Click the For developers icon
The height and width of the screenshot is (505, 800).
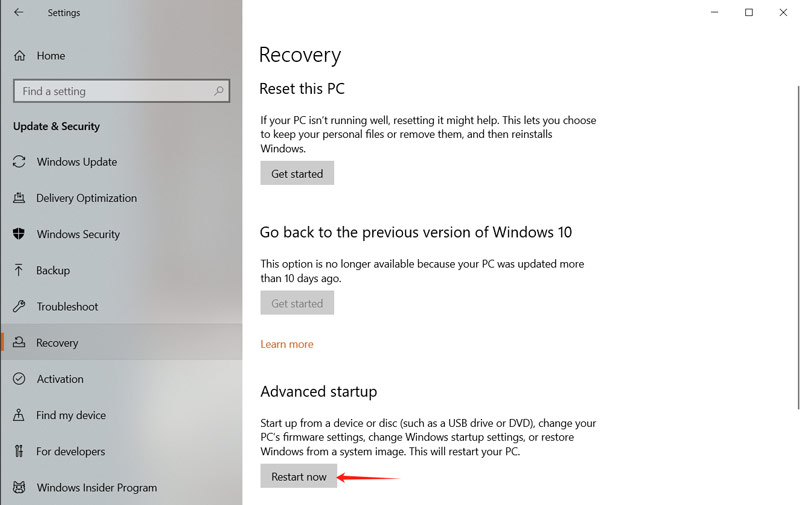pyautogui.click(x=19, y=451)
